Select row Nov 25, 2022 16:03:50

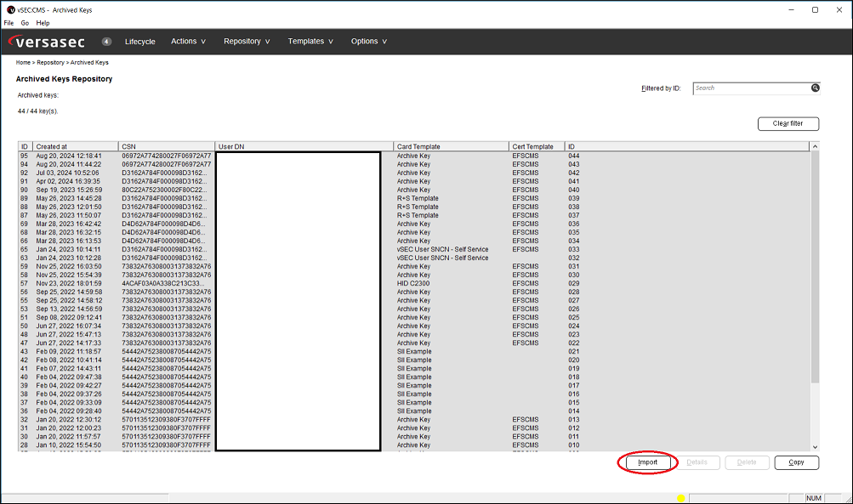click(x=414, y=266)
